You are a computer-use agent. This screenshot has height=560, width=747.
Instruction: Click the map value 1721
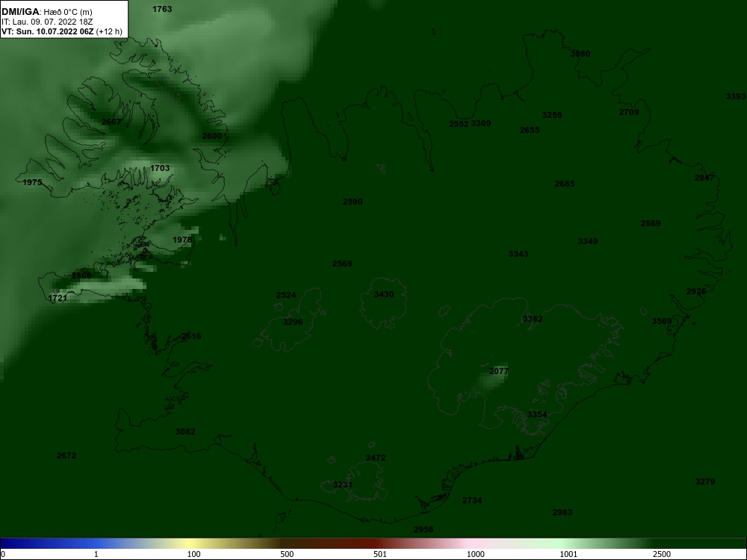pyautogui.click(x=58, y=298)
